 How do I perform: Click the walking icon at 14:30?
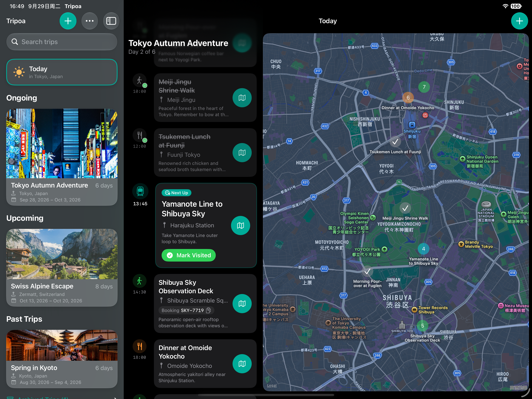(140, 281)
